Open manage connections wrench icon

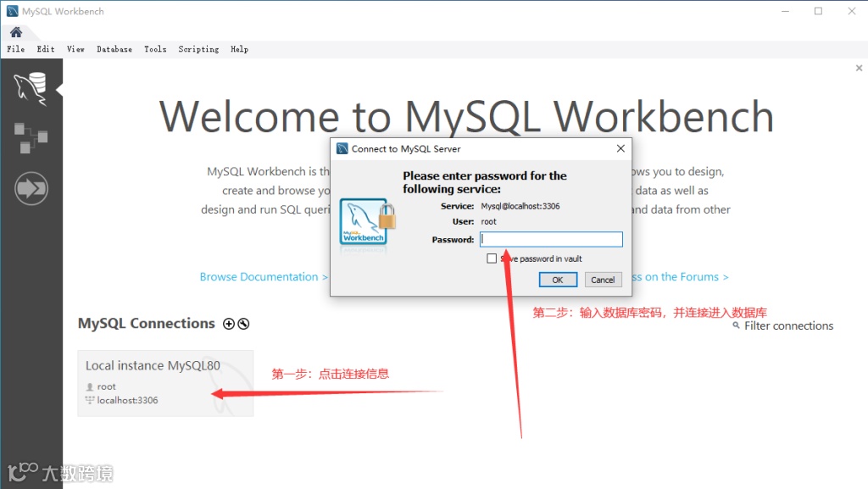click(243, 324)
